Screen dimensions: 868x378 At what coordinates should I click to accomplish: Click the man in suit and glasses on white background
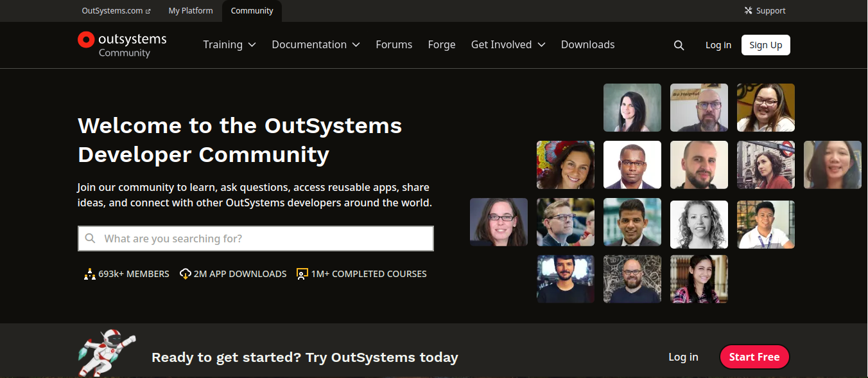(x=632, y=165)
